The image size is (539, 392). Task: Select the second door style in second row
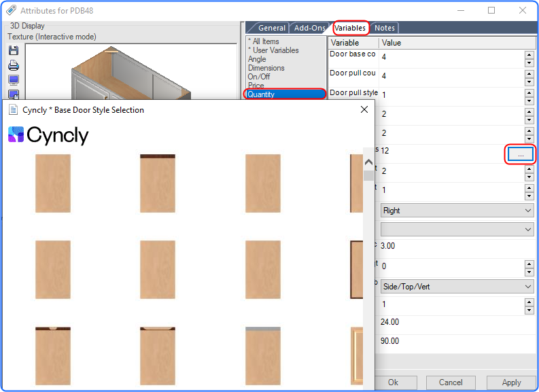click(158, 270)
